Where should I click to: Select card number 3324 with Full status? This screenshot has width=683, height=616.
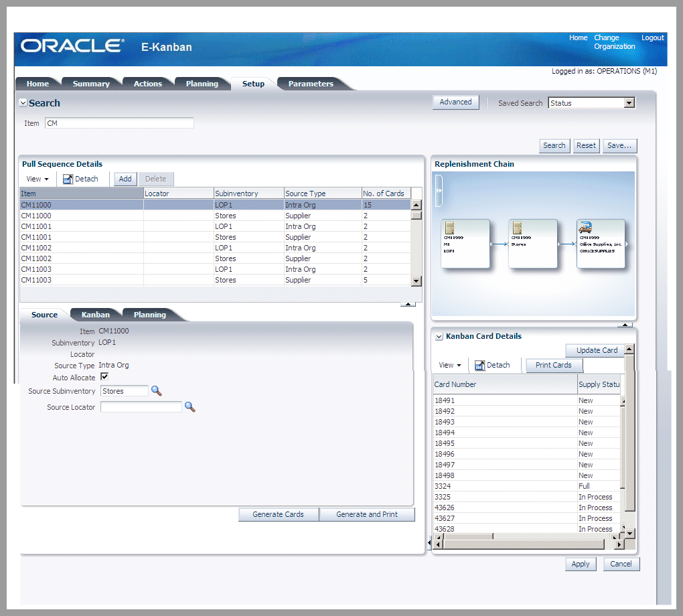pyautogui.click(x=526, y=486)
